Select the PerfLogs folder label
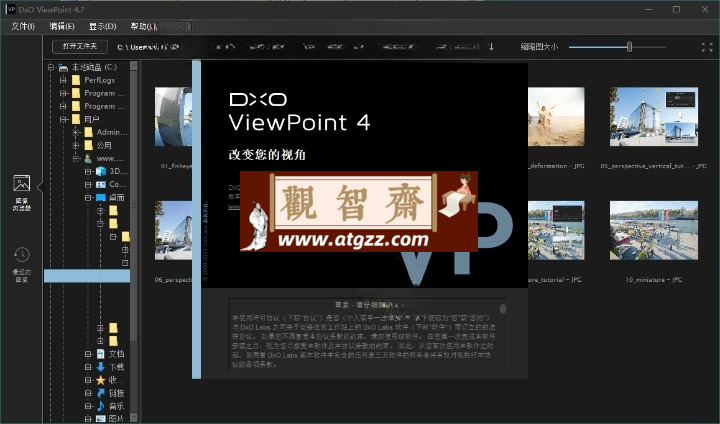Image resolution: width=720 pixels, height=424 pixels. coord(100,80)
